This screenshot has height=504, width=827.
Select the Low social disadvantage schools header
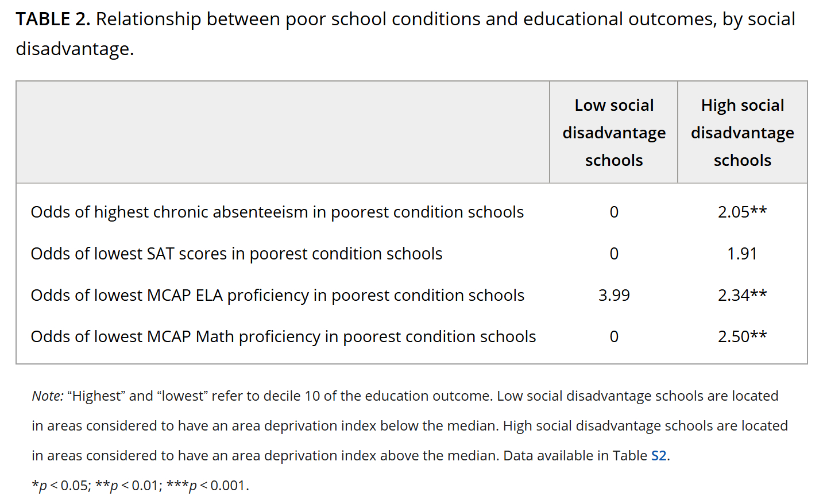(614, 133)
